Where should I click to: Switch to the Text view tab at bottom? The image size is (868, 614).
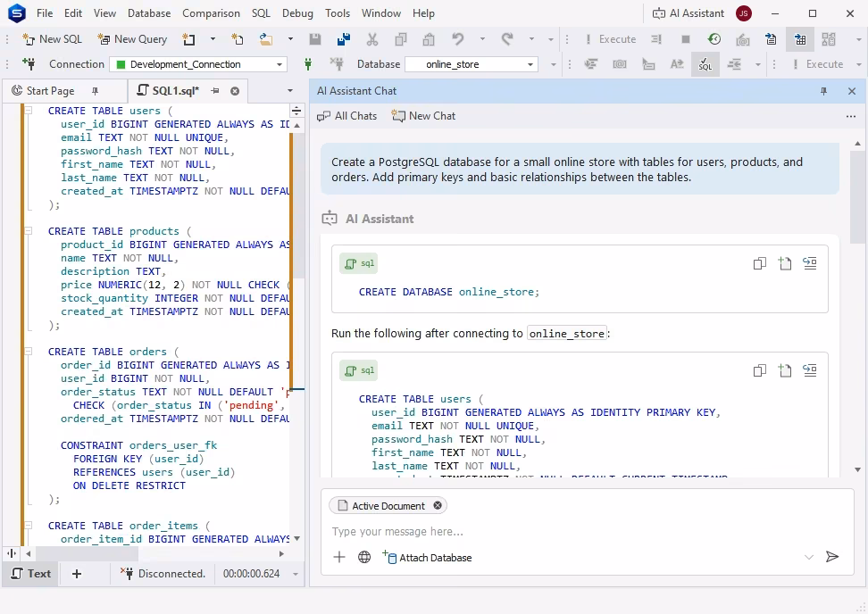click(x=31, y=574)
